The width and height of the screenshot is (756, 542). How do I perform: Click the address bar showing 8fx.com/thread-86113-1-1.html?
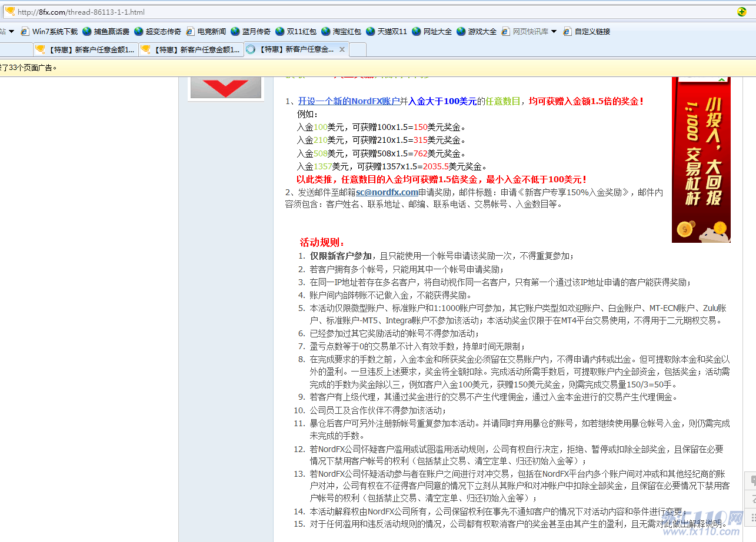(377, 12)
